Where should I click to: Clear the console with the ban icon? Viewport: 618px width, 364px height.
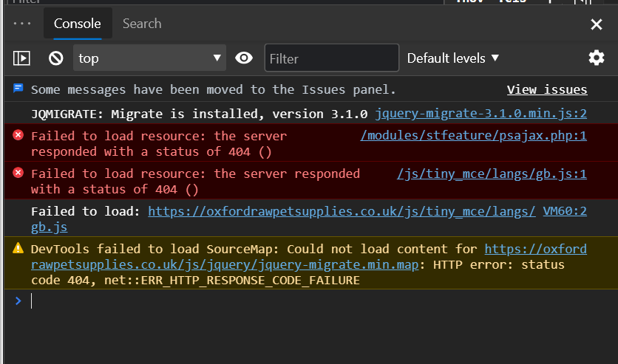pyautogui.click(x=56, y=58)
